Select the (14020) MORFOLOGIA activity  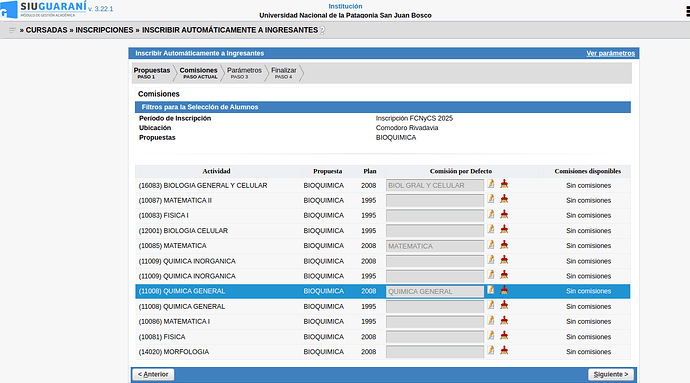pos(174,352)
